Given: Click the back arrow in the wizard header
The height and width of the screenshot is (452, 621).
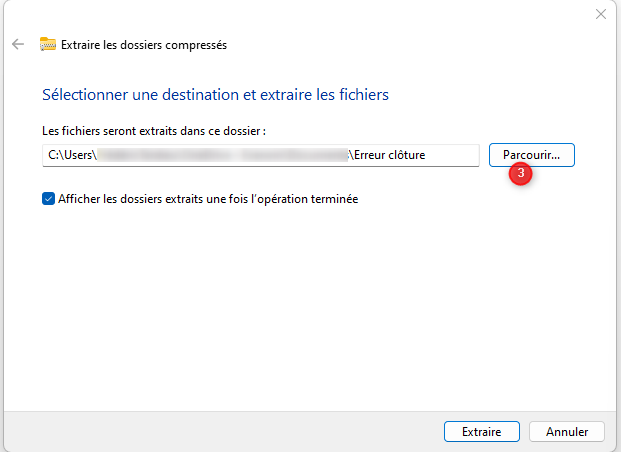Looking at the screenshot, I should click(x=17, y=44).
